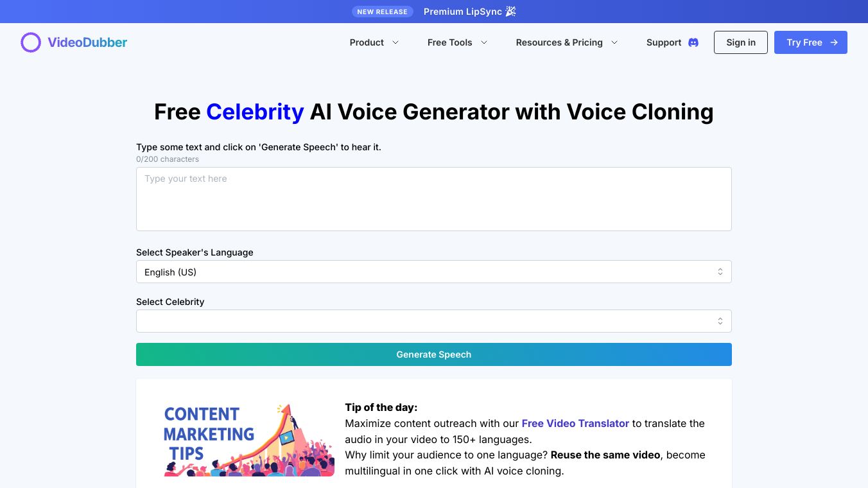Focus the 'Type your text here' box
The image size is (868, 488).
[434, 199]
